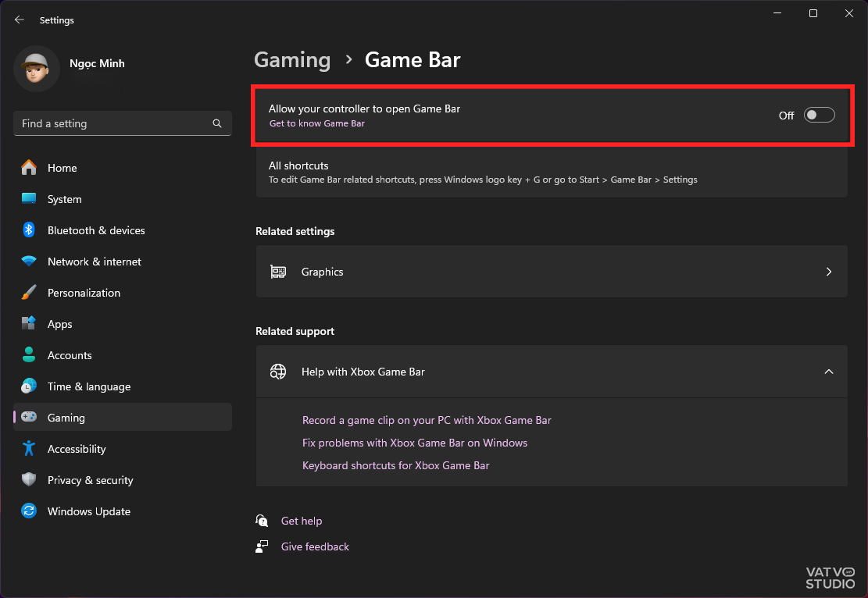868x598 pixels.
Task: Click the Accessibility figure icon
Action: [x=29, y=448]
